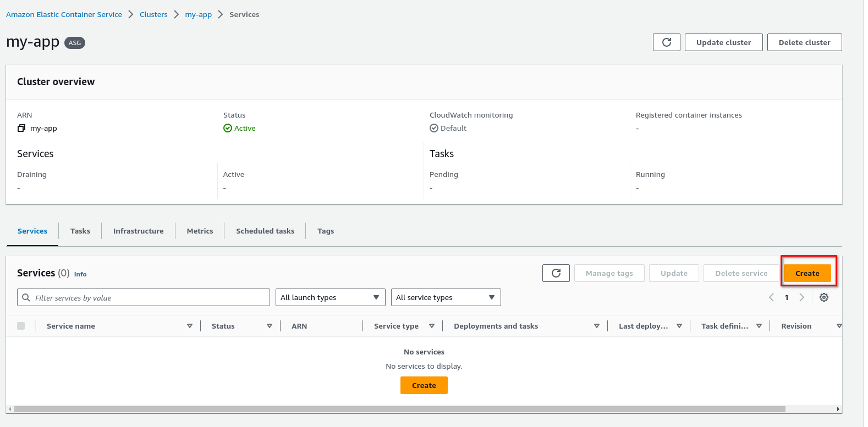Click the Update service button
The image size is (868, 427).
coord(674,273)
